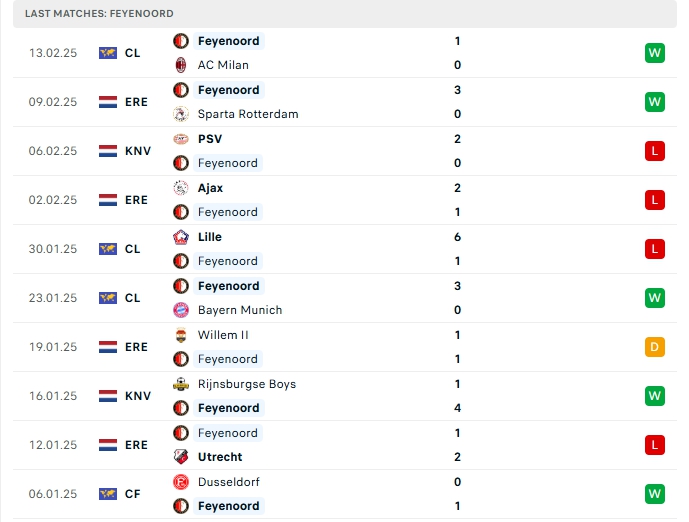
Task: Click the AC Milan club crest icon
Action: (181, 65)
